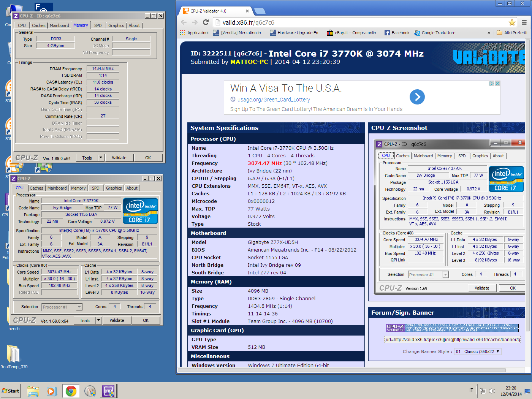The image size is (532, 399).
Task: Click OK in the upper CPU-Z Memory window
Action: pyautogui.click(x=148, y=158)
